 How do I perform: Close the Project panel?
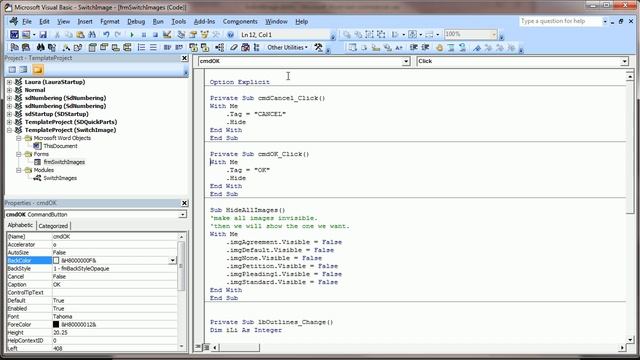click(184, 58)
